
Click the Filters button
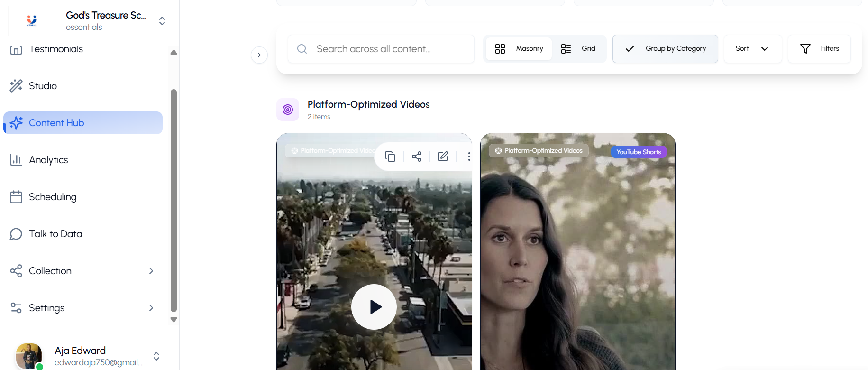pyautogui.click(x=819, y=49)
